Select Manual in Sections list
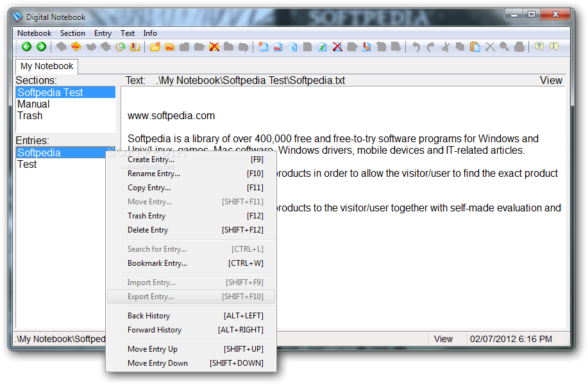 pyautogui.click(x=65, y=104)
